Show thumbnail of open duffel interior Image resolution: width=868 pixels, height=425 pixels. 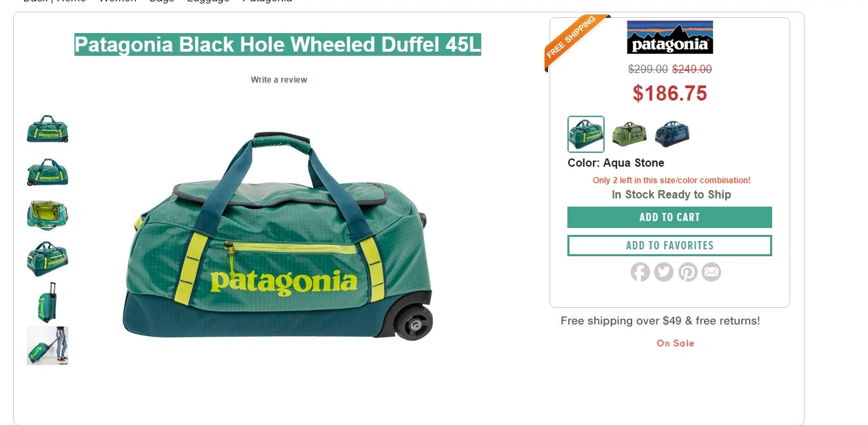[x=48, y=215]
